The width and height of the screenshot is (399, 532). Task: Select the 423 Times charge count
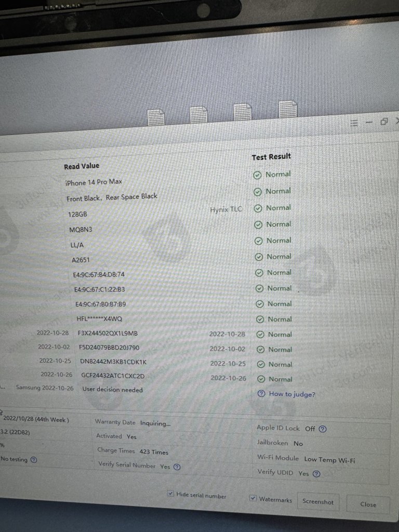[x=154, y=451]
